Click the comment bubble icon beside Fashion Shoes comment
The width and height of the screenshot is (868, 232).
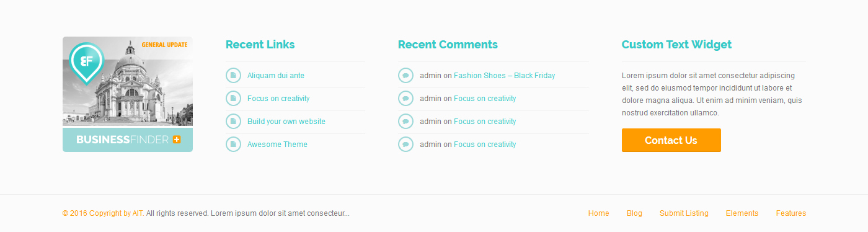405,75
